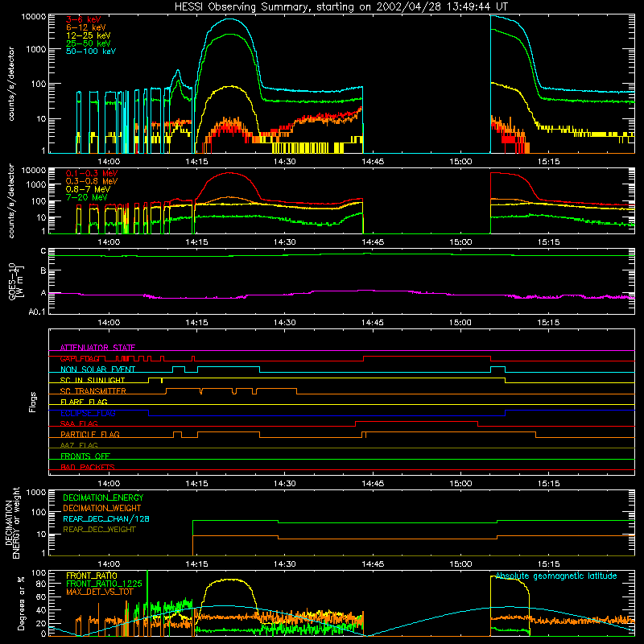The height and width of the screenshot is (644, 644).
Task: Click the 'FRONT_RATIO' legend label in bottom plot
Action: coord(91,576)
